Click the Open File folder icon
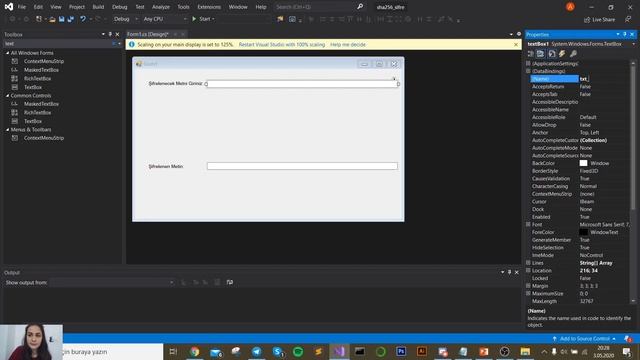Screen dimensions: 640x360 point(52,19)
